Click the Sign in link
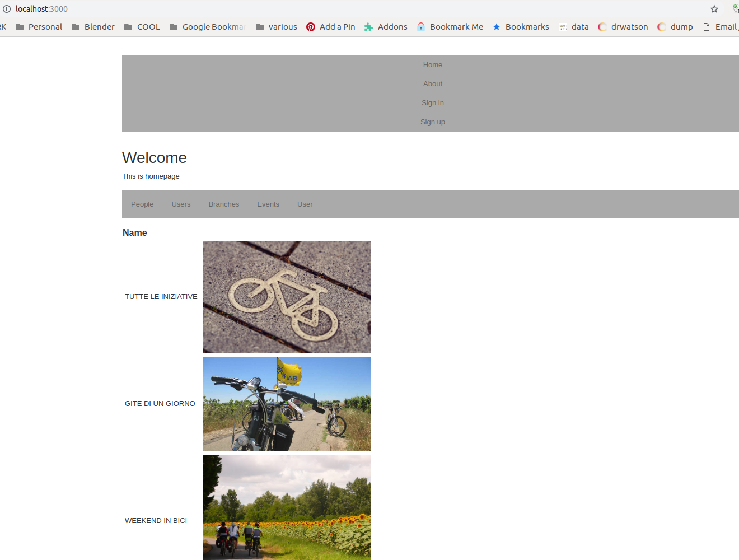This screenshot has height=560, width=739. coord(433,103)
